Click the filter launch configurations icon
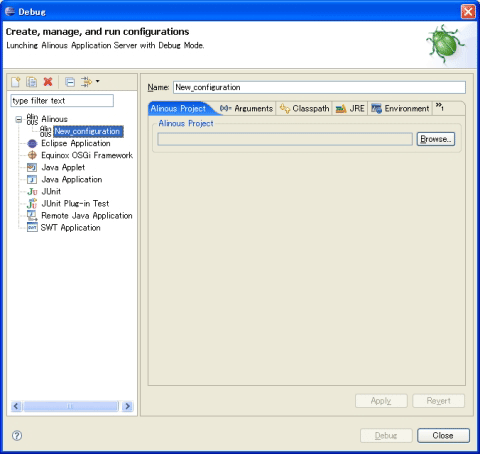 (x=86, y=82)
